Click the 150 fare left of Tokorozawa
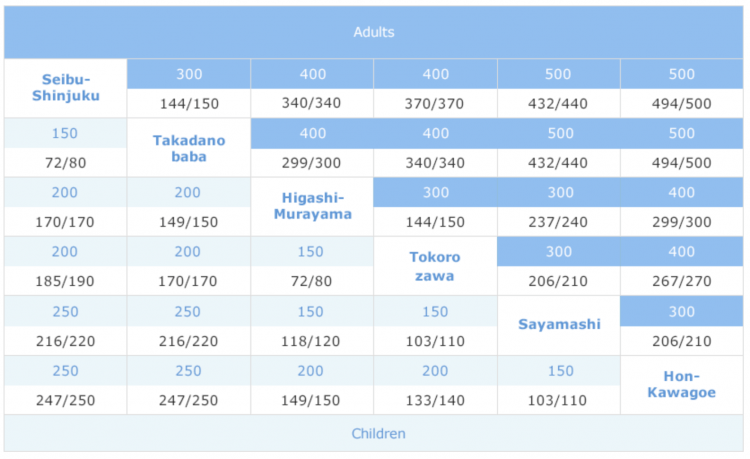This screenshot has height=459, width=750. [312, 252]
